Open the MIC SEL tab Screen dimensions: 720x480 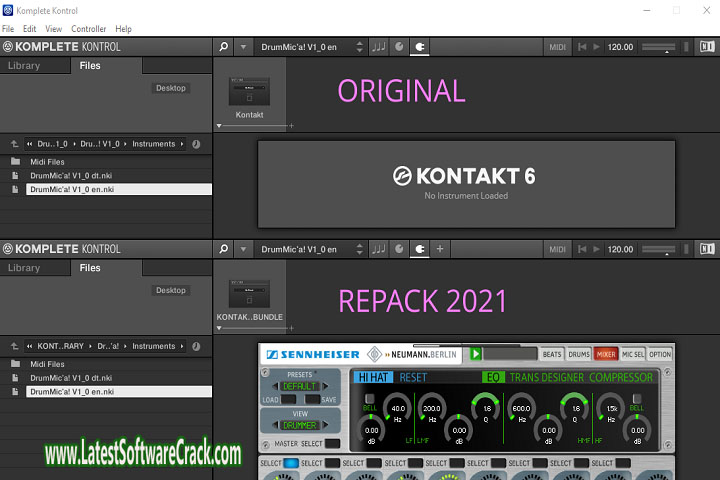[633, 354]
